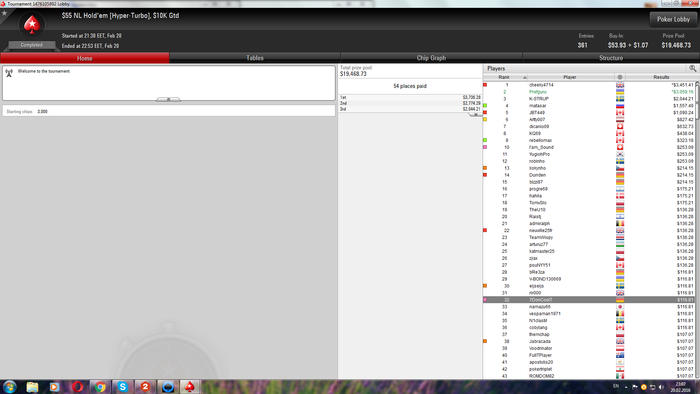
Task: Collapse the welcome message panel handle
Action: 168,99
